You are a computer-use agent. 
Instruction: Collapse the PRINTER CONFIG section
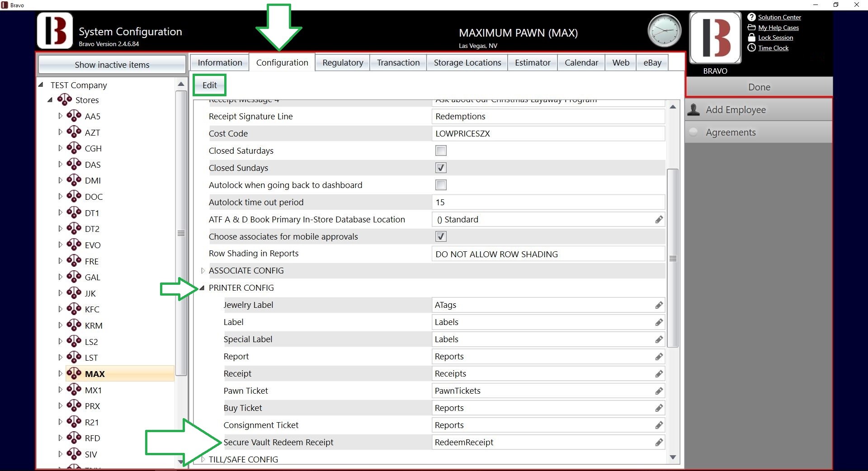coord(202,287)
